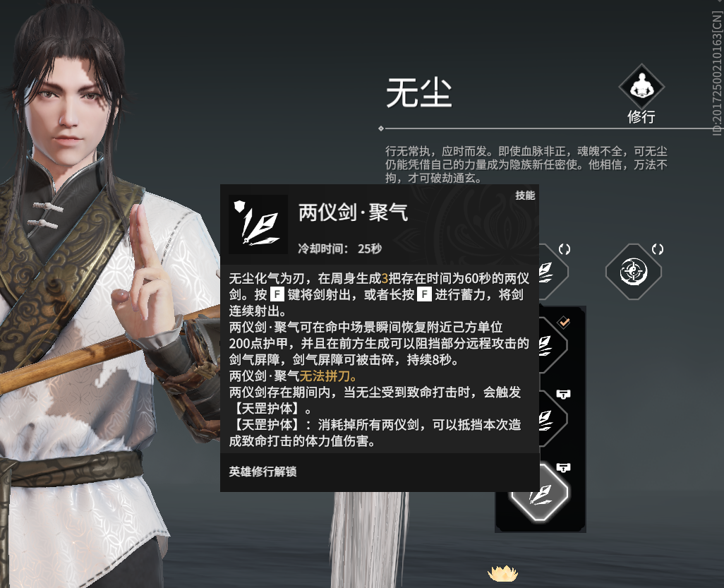
Task: Select the yin-yang ultimate skill icon
Action: point(634,272)
